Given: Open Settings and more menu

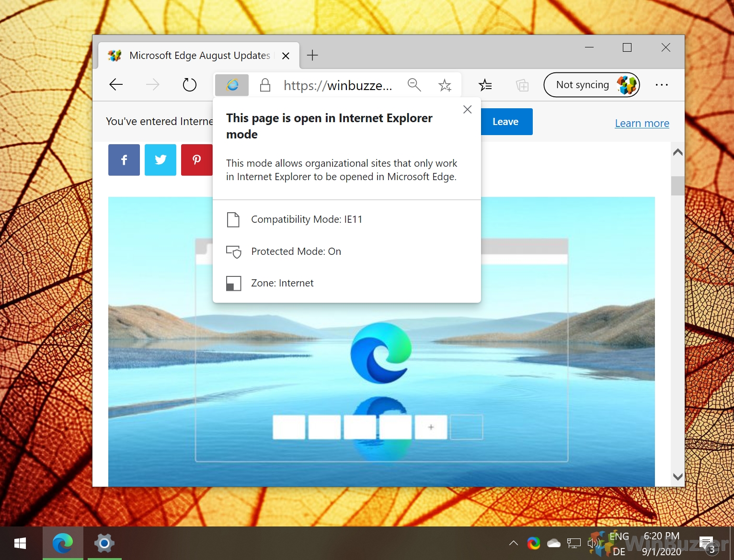Looking at the screenshot, I should click(x=662, y=85).
